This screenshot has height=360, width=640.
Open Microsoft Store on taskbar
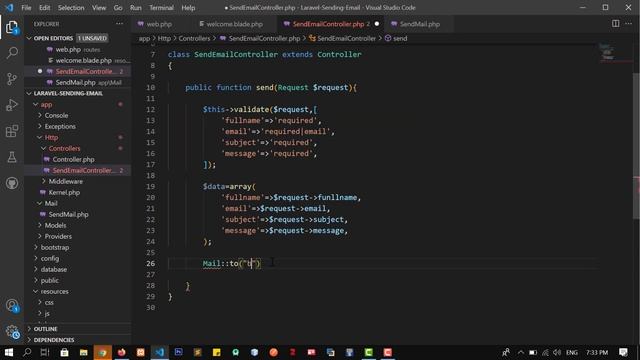[x=64, y=352]
